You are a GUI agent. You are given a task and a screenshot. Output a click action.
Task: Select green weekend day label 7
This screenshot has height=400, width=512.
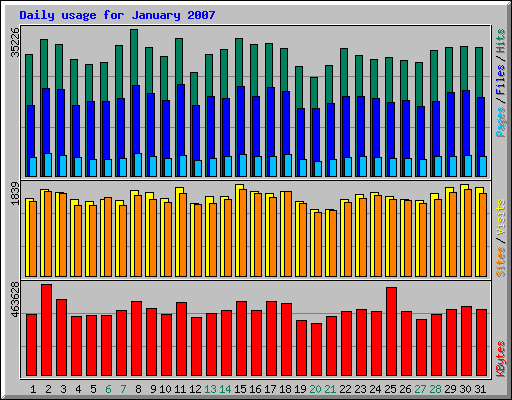click(123, 389)
